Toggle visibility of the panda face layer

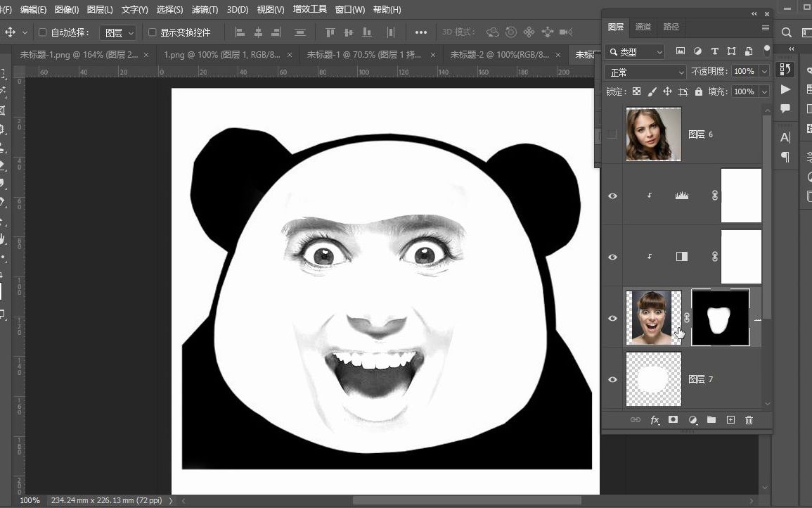pyautogui.click(x=612, y=318)
